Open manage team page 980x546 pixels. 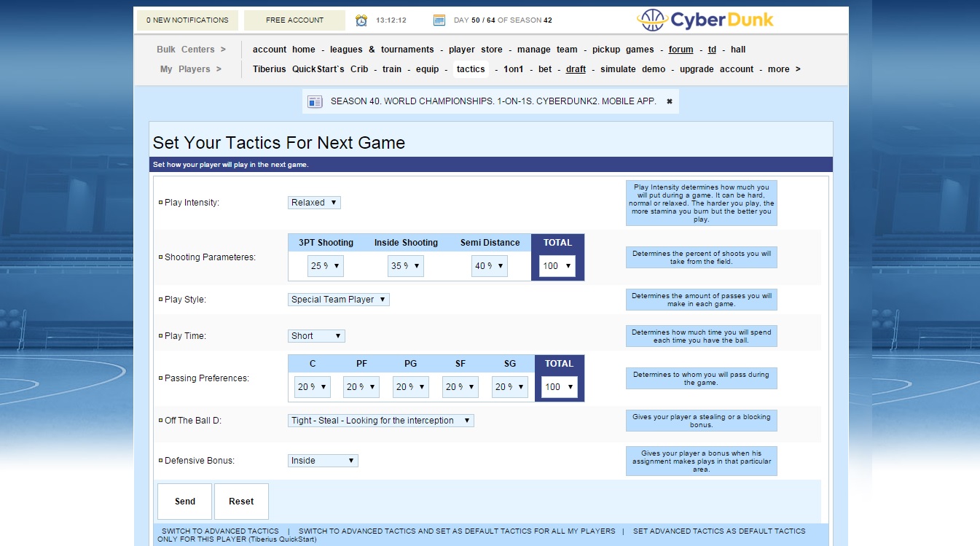click(x=547, y=50)
